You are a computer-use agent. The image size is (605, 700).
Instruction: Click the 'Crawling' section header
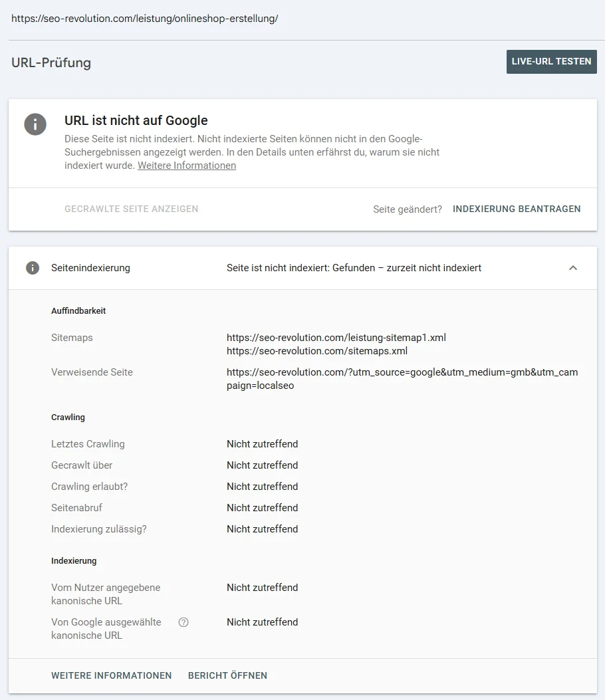[x=68, y=417]
